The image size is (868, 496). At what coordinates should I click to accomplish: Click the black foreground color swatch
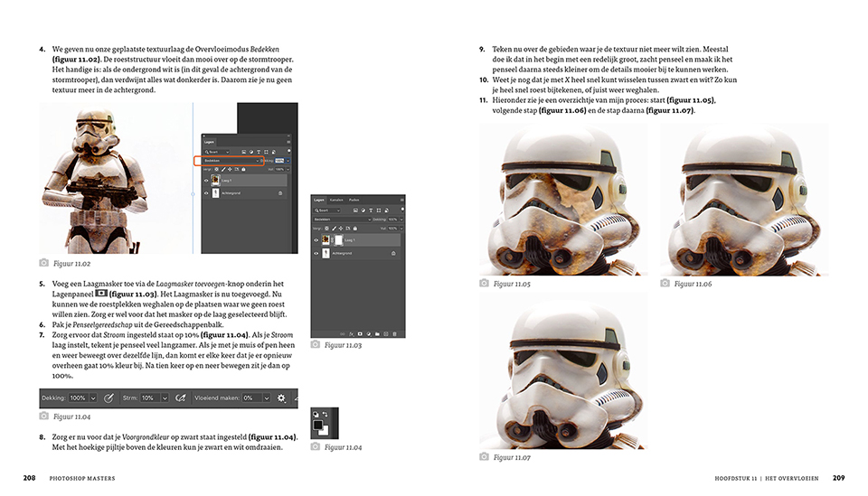click(x=317, y=425)
